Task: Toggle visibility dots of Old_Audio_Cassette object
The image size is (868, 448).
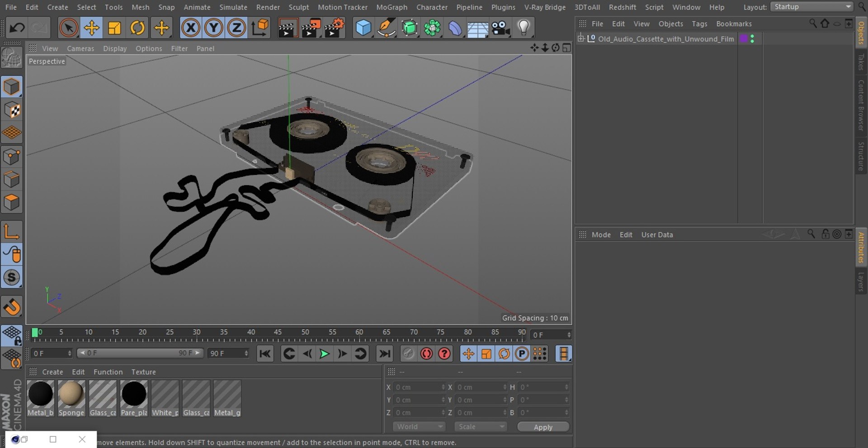Action: coord(752,39)
